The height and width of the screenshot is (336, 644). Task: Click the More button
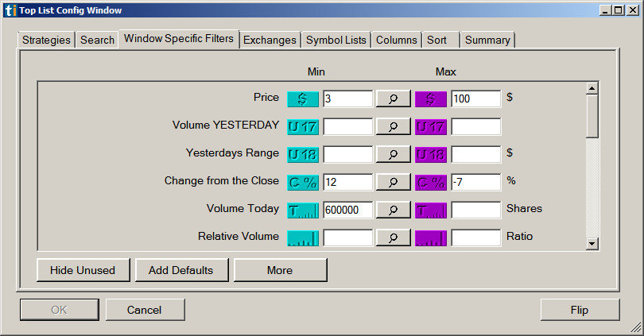click(280, 270)
